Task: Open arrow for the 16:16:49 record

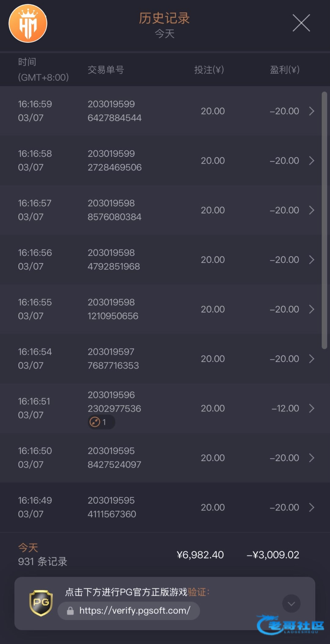Action: pyautogui.click(x=311, y=507)
